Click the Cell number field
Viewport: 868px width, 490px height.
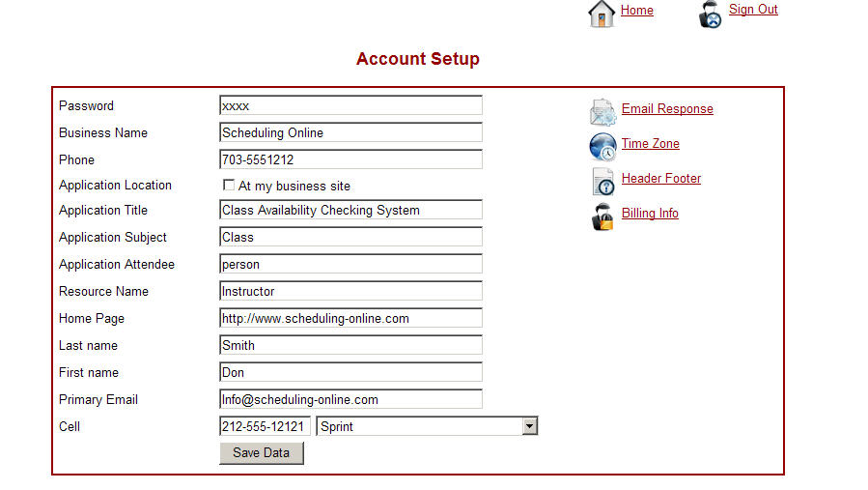tap(265, 426)
